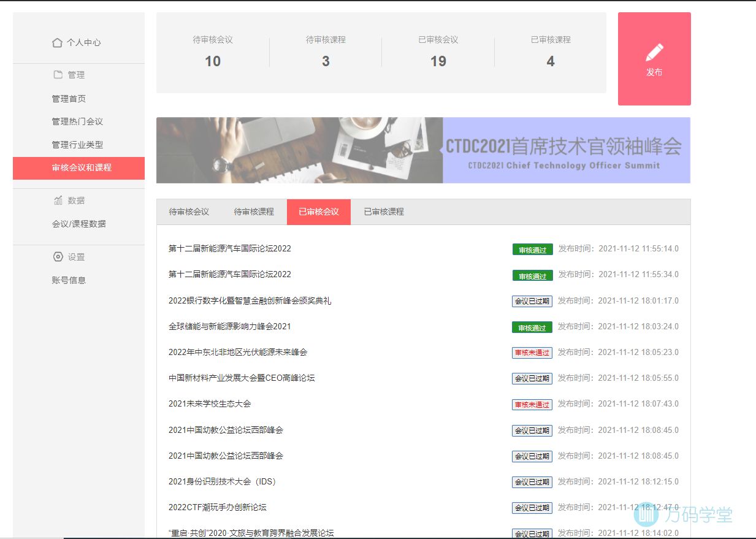Viewport: 756px width, 539px height.
Task: Click 审核未通过 badge for 2021未来学校生态大会
Action: click(532, 405)
